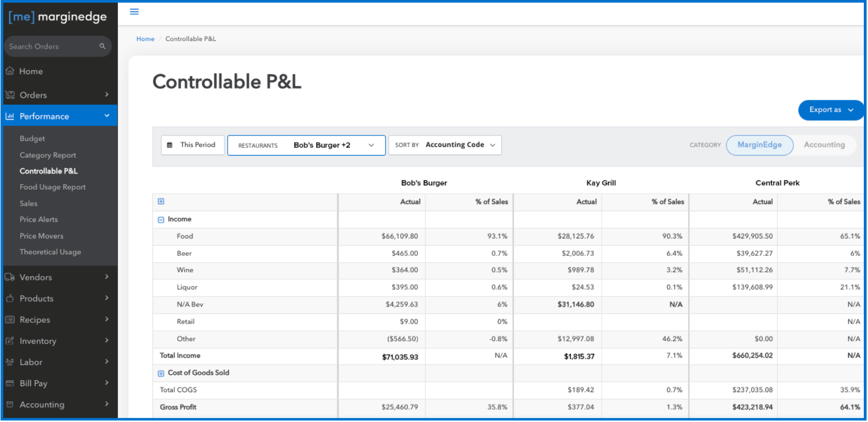Click the Search Orders field
This screenshot has width=868, height=422.
58,46
